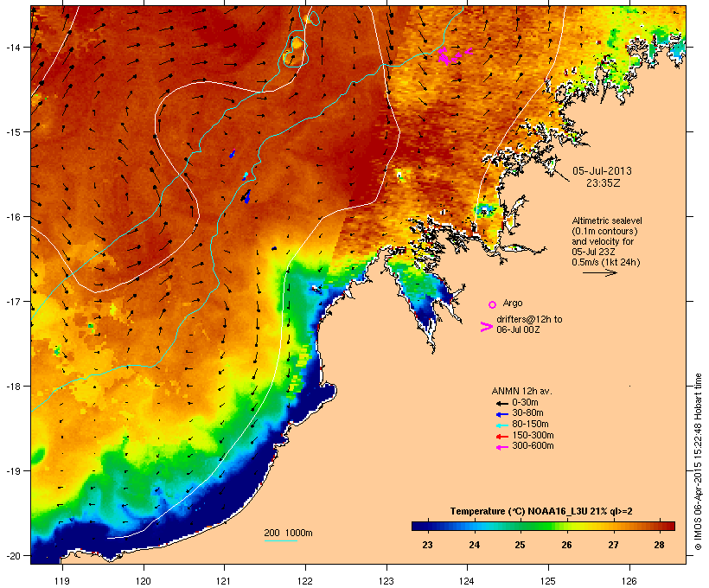Click the '150-300m' depth label
The image size is (709, 588).
pos(533,435)
